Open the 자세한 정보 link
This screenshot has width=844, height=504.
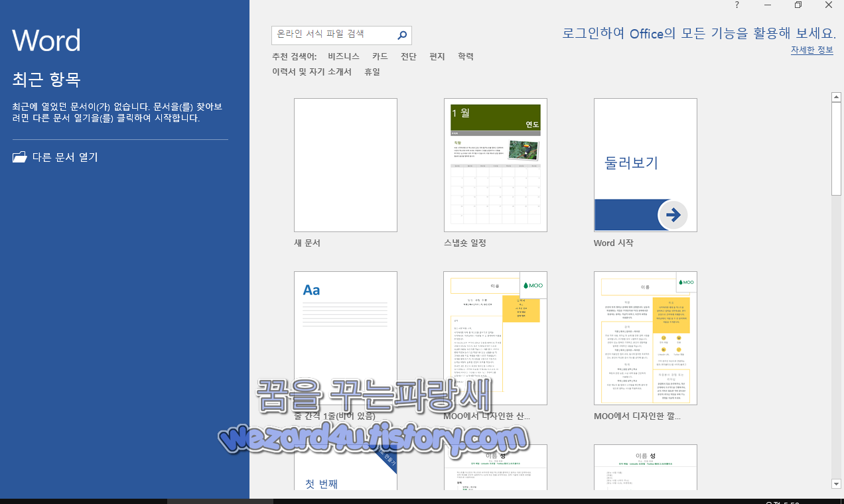click(x=811, y=50)
